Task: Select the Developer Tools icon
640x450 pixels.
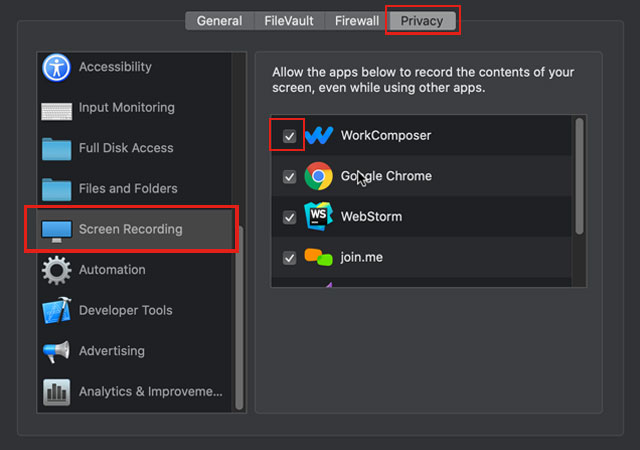Action: [x=56, y=311]
